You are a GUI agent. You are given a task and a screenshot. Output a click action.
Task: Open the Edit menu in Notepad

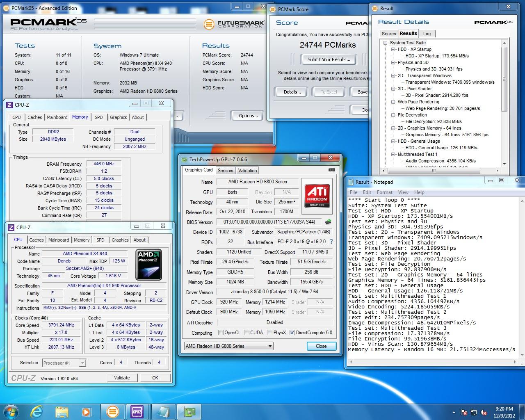pos(367,192)
